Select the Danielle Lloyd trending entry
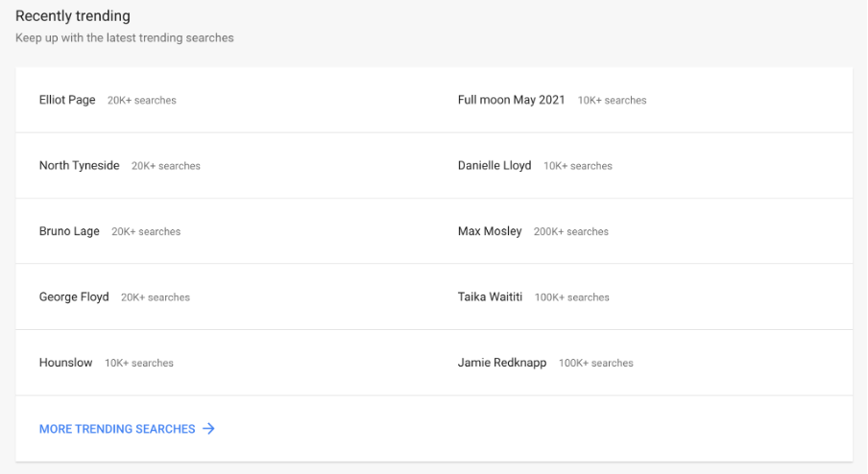 pos(494,165)
